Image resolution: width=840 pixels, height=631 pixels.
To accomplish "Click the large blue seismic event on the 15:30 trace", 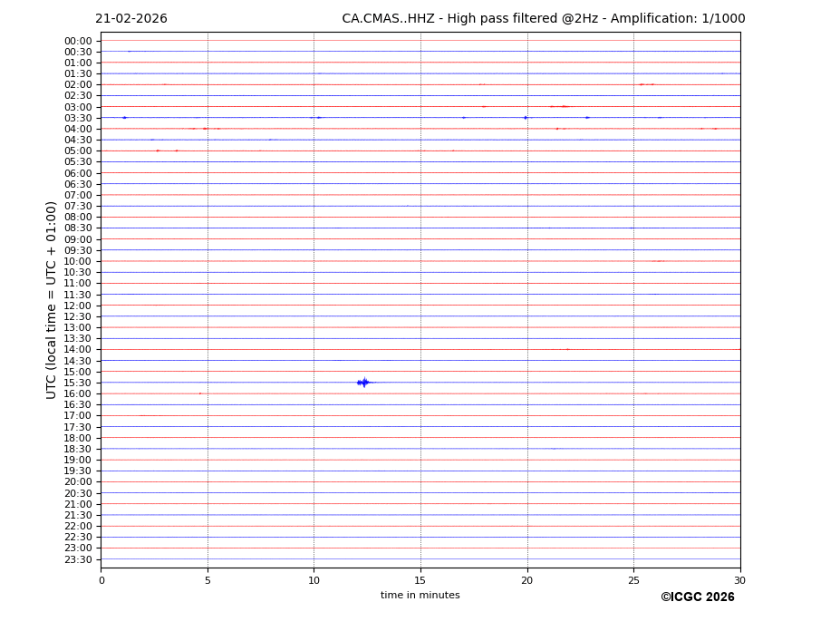I will coord(364,383).
